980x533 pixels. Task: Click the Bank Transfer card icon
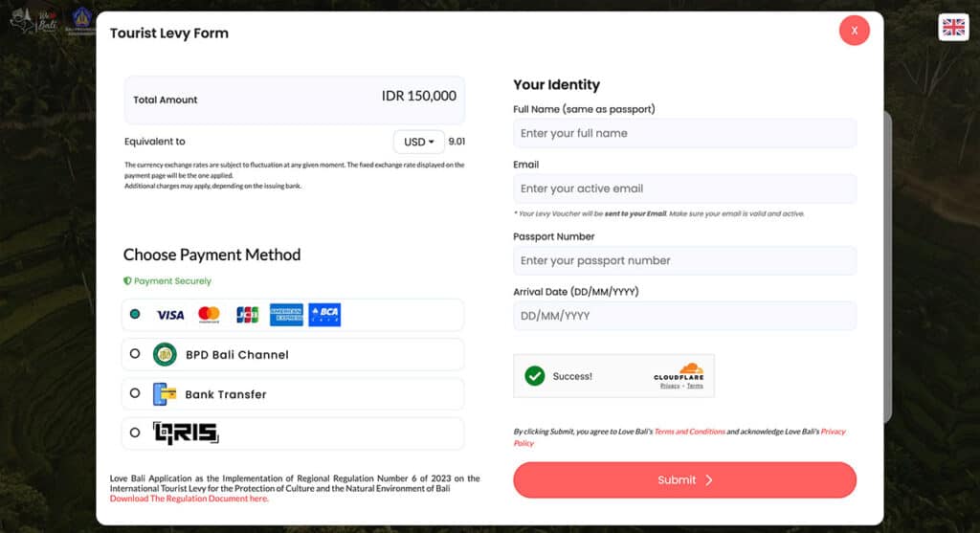pos(165,394)
